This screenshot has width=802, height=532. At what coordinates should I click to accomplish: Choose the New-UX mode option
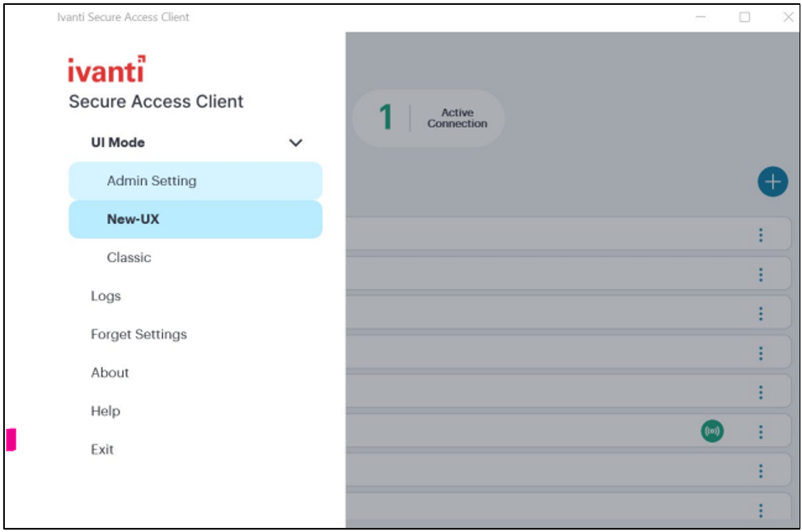click(x=134, y=219)
